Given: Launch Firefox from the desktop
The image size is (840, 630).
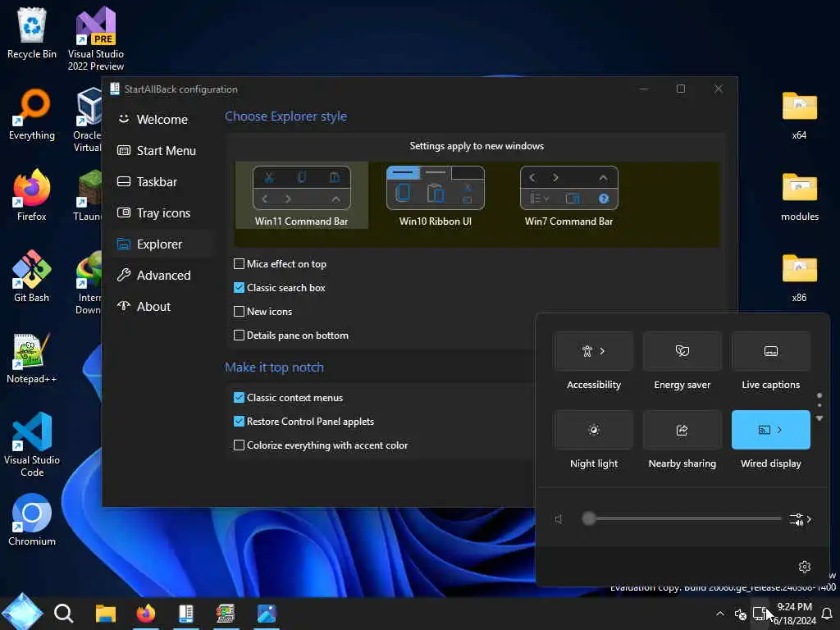Looking at the screenshot, I should click(x=32, y=195).
